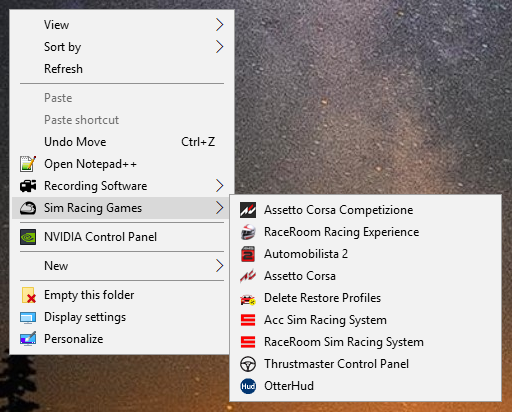Click the Notepad++ icon
This screenshot has width=512, height=412.
click(x=28, y=164)
